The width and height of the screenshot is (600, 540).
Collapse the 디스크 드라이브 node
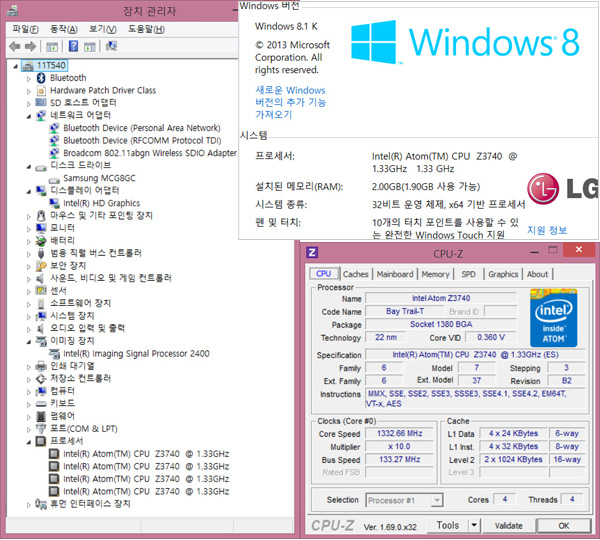pos(29,167)
